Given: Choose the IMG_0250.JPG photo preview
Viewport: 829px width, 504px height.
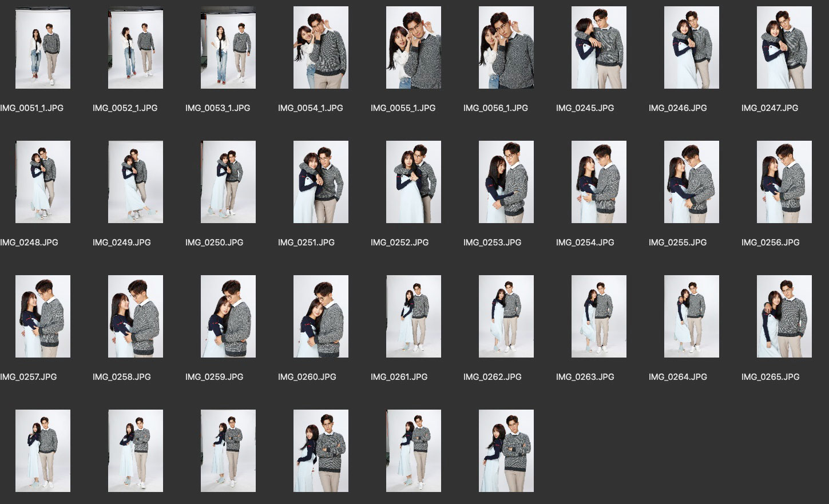Looking at the screenshot, I should (228, 182).
